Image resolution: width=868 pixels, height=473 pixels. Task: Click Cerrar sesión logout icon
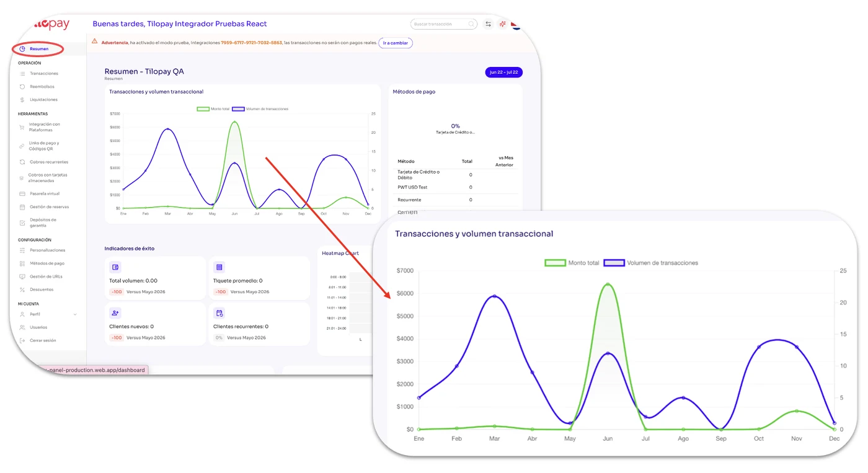(22, 340)
